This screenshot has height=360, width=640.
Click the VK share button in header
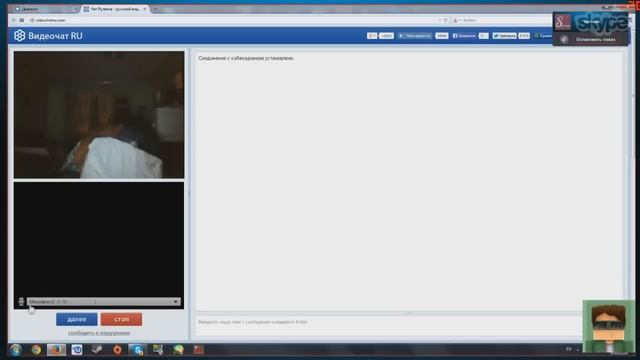(x=416, y=36)
